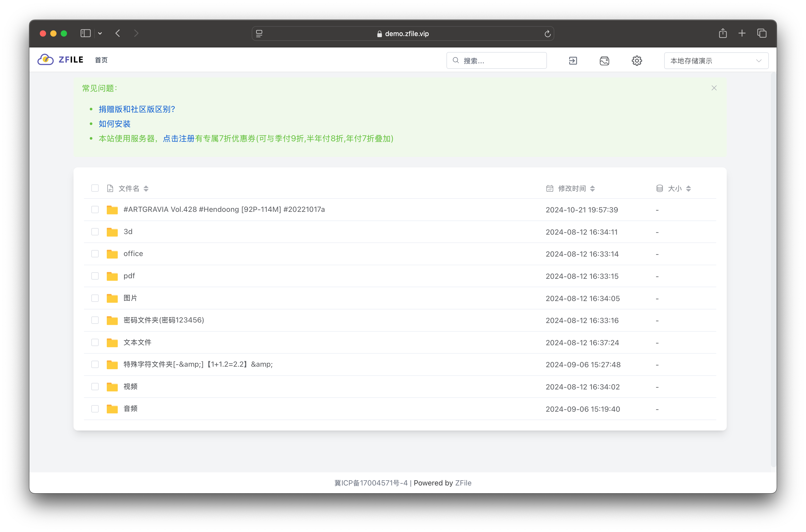Check the box for office folder
This screenshot has width=806, height=532.
pos(95,254)
